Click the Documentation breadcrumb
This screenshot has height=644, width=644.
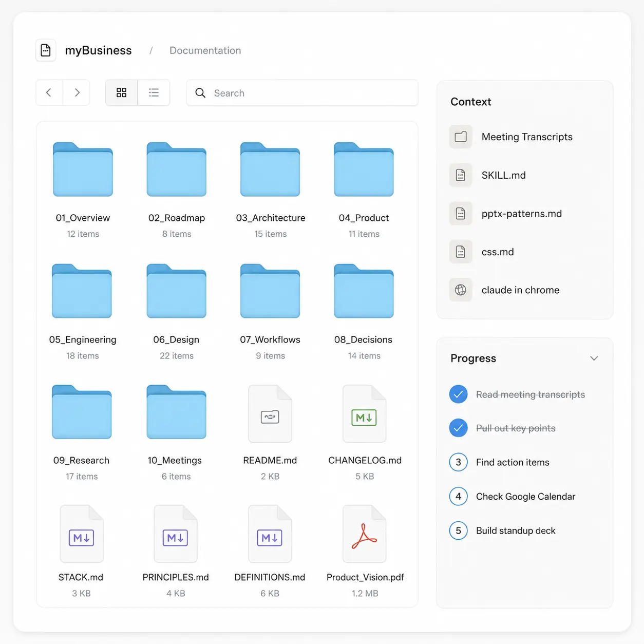(205, 50)
